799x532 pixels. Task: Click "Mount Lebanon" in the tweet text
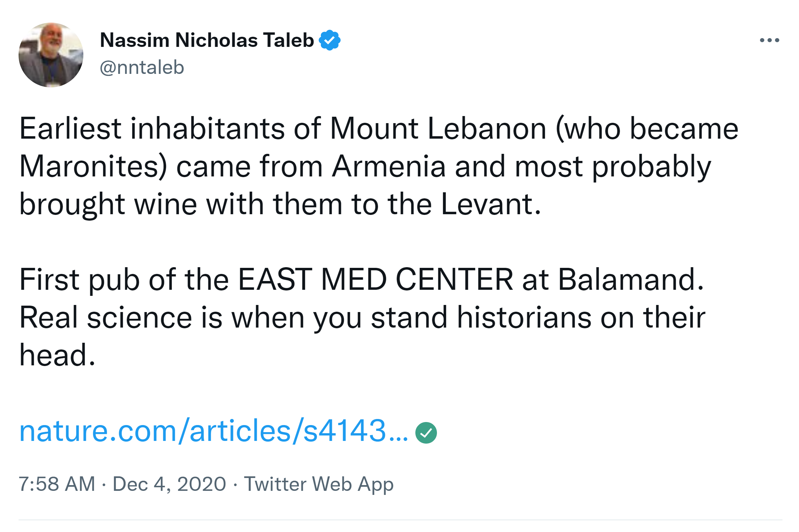(438, 129)
